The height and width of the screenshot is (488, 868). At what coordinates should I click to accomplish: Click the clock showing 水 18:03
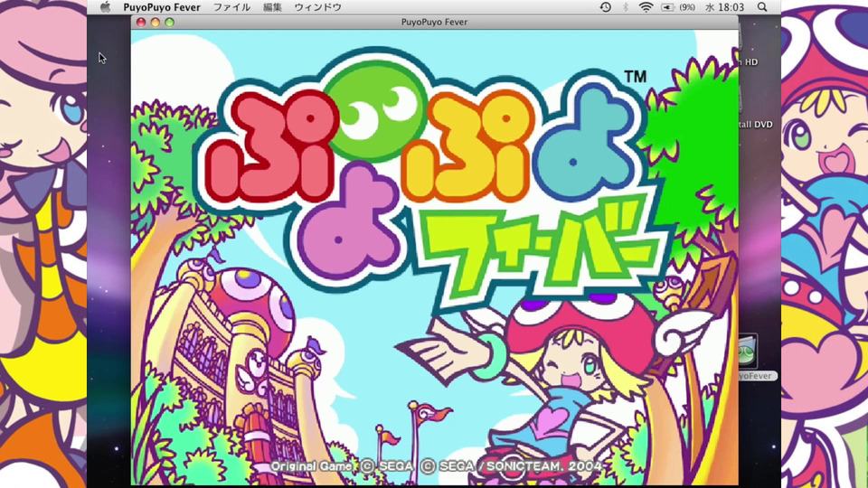[724, 7]
